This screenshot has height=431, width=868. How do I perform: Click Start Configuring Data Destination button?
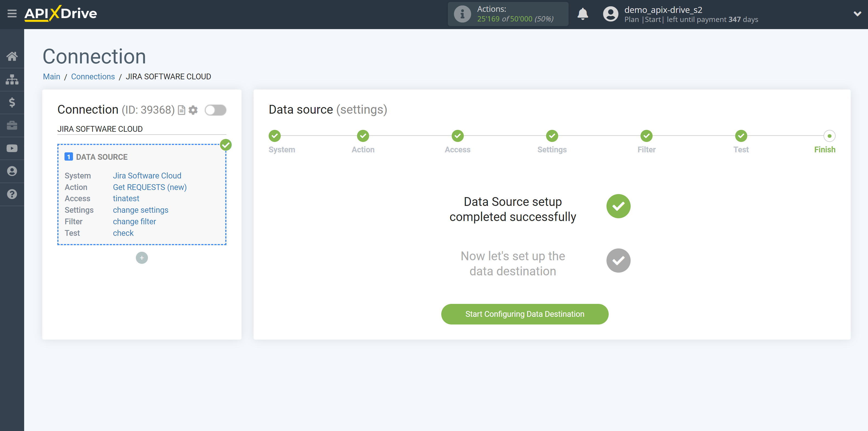524,314
